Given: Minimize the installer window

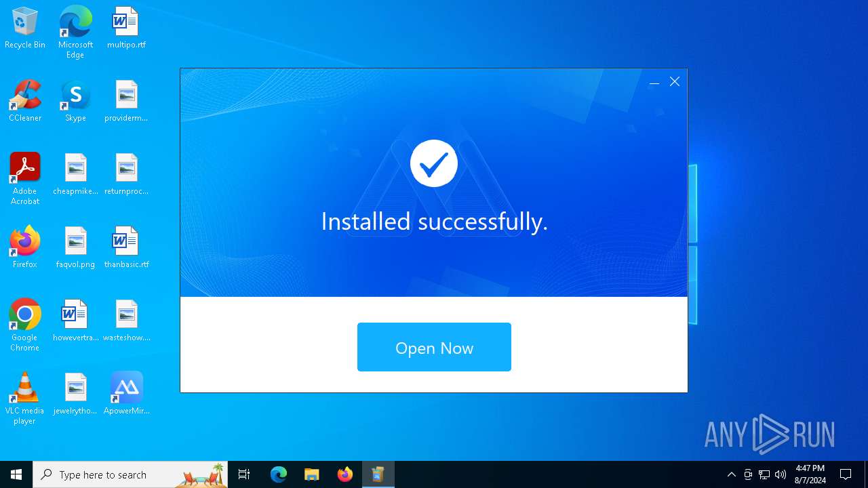Looking at the screenshot, I should (x=654, y=82).
